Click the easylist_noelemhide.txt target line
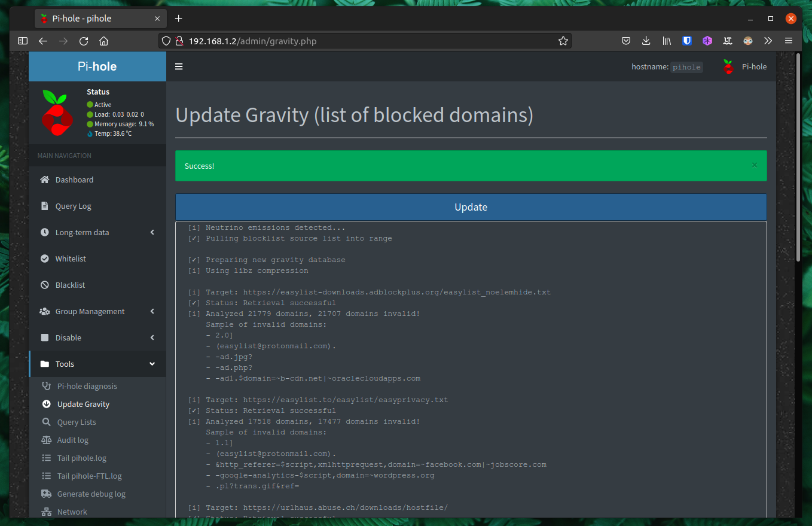 coord(369,292)
